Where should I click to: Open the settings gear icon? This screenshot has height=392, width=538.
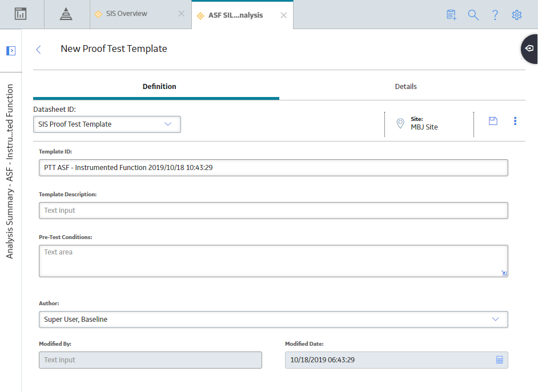517,15
